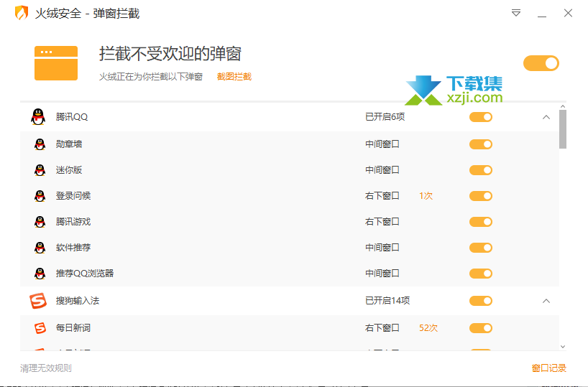This screenshot has height=387, width=588.
Task: Click the 已开启14项 status text
Action: 387,301
